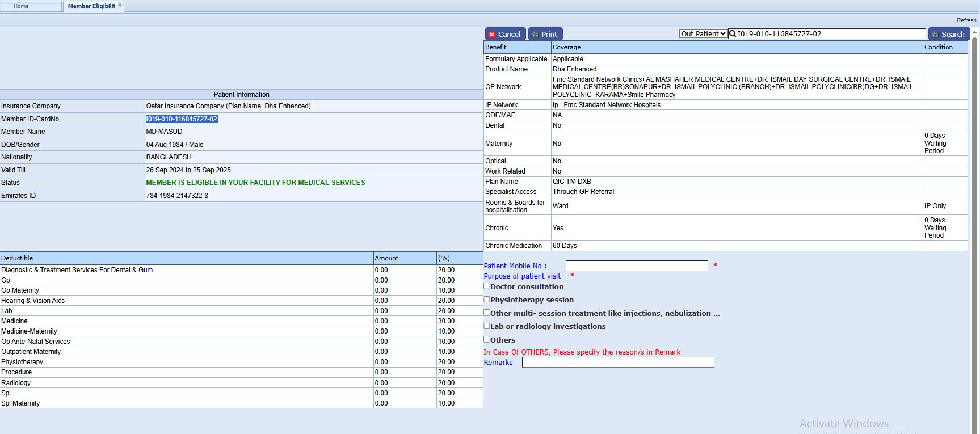This screenshot has height=434, width=980.
Task: Check Lab or radiology investigations
Action: 487,326
